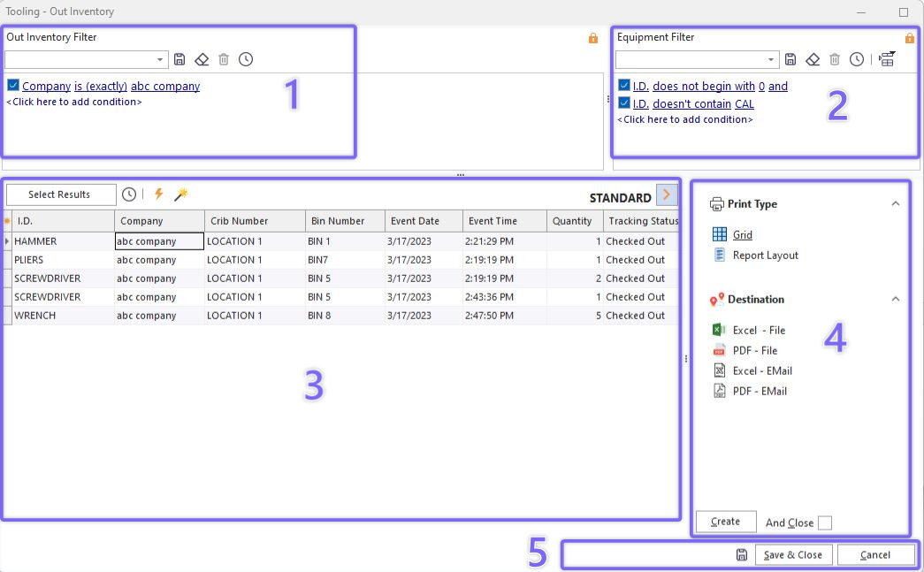Uncheck the Company is exactly condition checkbox

(x=13, y=86)
